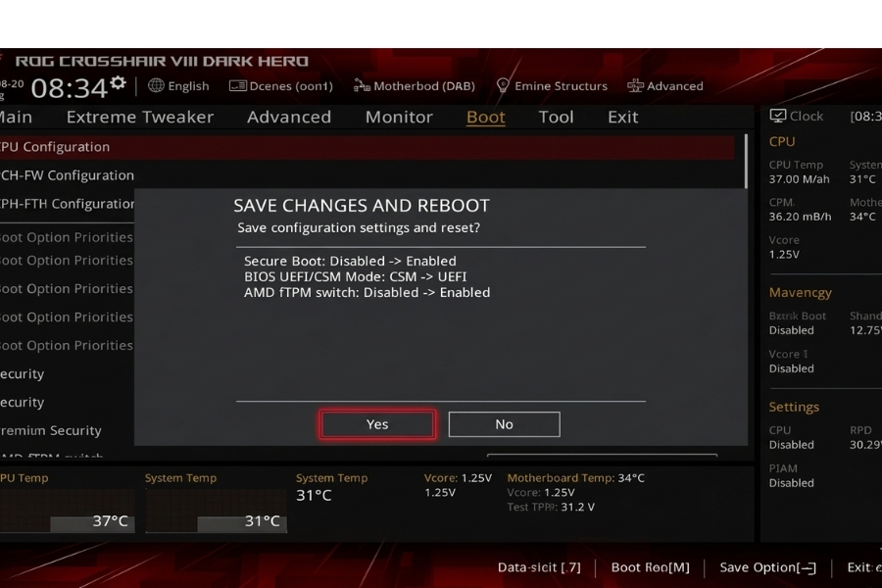Click 'BIOS UEFI/CSM Mode' change line
The height and width of the screenshot is (588, 882).
tap(355, 276)
